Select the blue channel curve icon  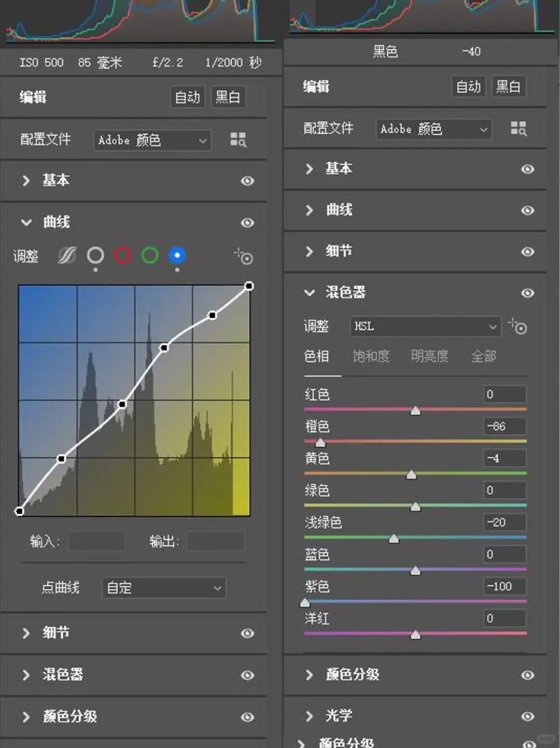pos(176,255)
